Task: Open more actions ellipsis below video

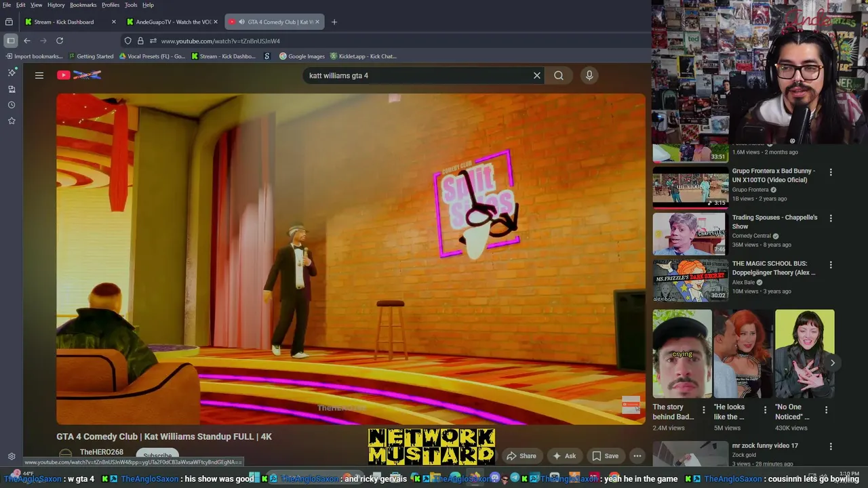Action: pos(637,456)
